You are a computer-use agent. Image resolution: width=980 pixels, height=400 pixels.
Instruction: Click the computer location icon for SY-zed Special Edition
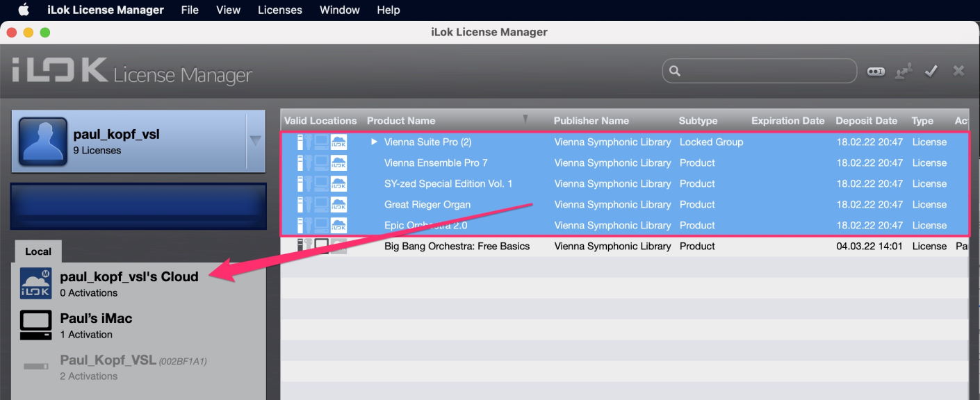(x=321, y=183)
